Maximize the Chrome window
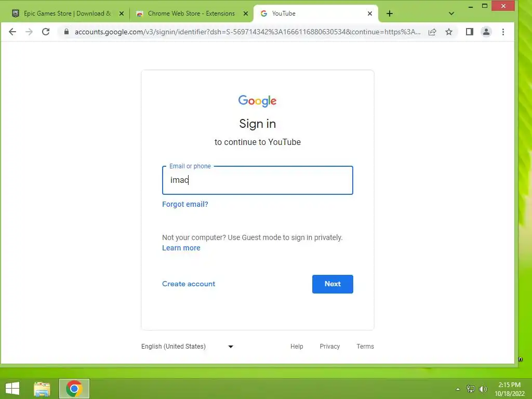 pyautogui.click(x=485, y=6)
